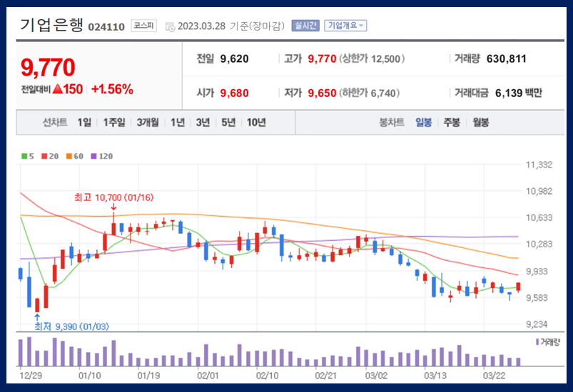Click the green 5-day moving average swatch
The image size is (573, 392).
(24, 156)
